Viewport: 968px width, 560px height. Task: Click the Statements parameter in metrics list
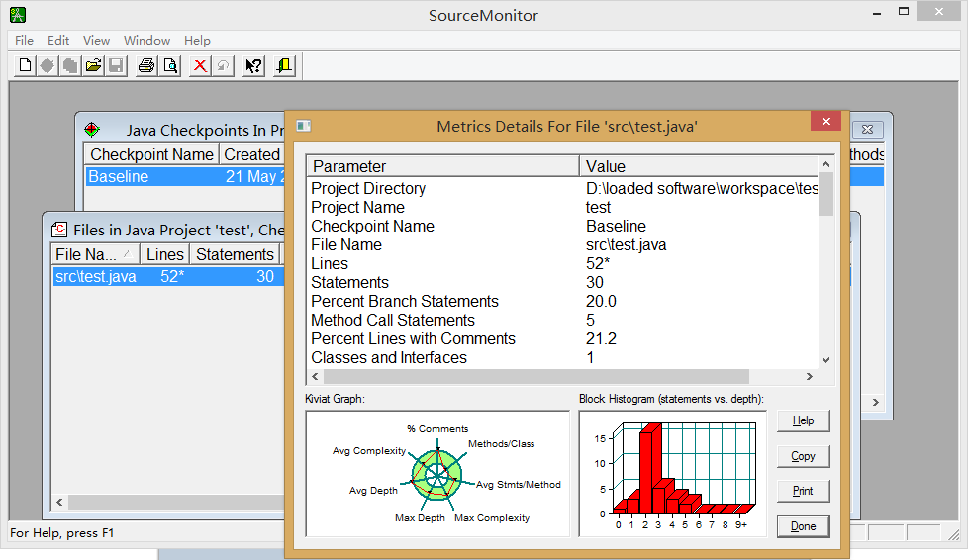350,282
